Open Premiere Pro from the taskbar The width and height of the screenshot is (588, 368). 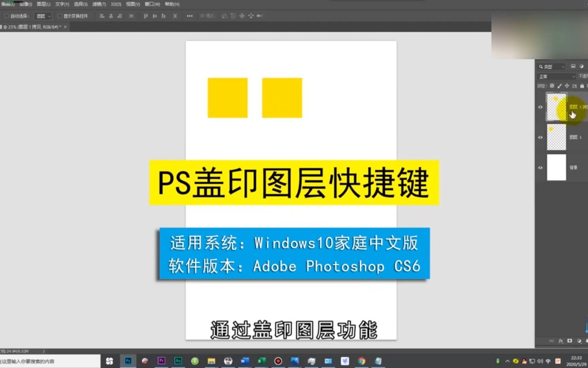(161, 361)
